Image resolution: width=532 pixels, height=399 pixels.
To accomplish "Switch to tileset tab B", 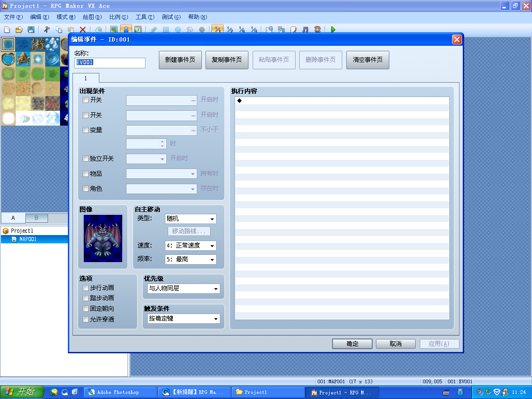I will coord(36,218).
